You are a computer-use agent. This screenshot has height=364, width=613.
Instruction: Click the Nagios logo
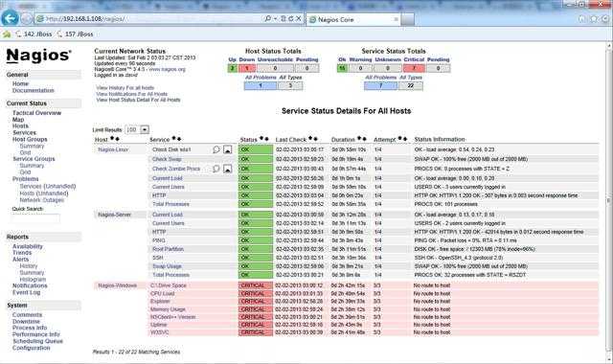(x=38, y=56)
